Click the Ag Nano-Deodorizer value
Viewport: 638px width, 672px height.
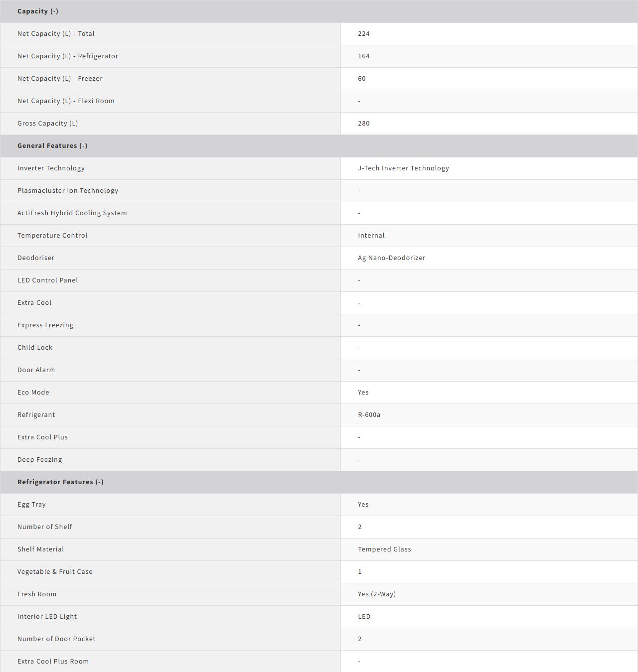coord(391,258)
